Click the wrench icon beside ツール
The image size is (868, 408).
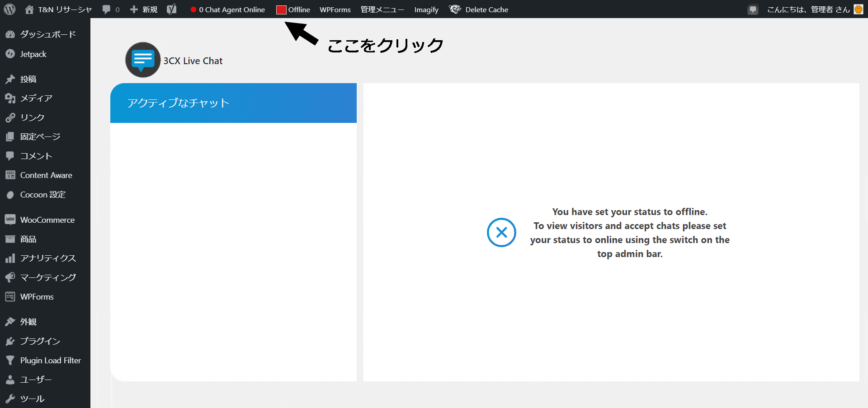pos(10,399)
